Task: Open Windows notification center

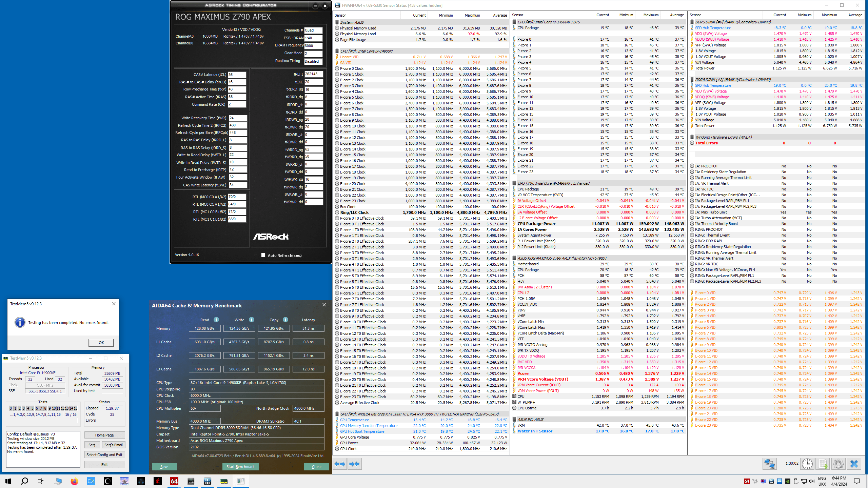Action: coord(857,481)
